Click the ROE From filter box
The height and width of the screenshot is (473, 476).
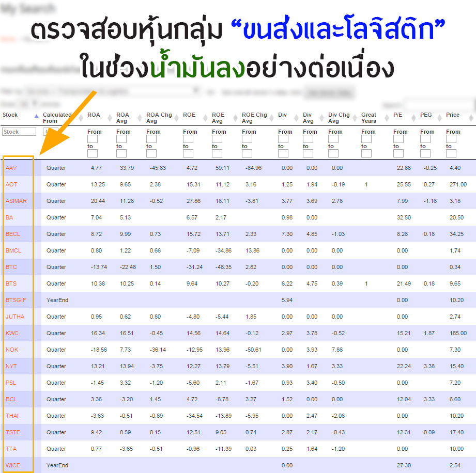pos(188,139)
